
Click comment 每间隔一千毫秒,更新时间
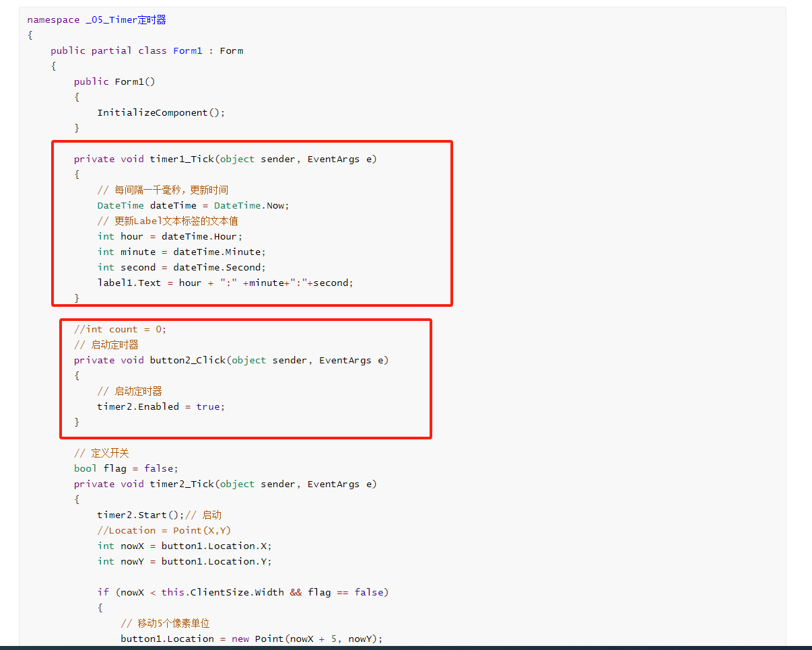(162, 190)
